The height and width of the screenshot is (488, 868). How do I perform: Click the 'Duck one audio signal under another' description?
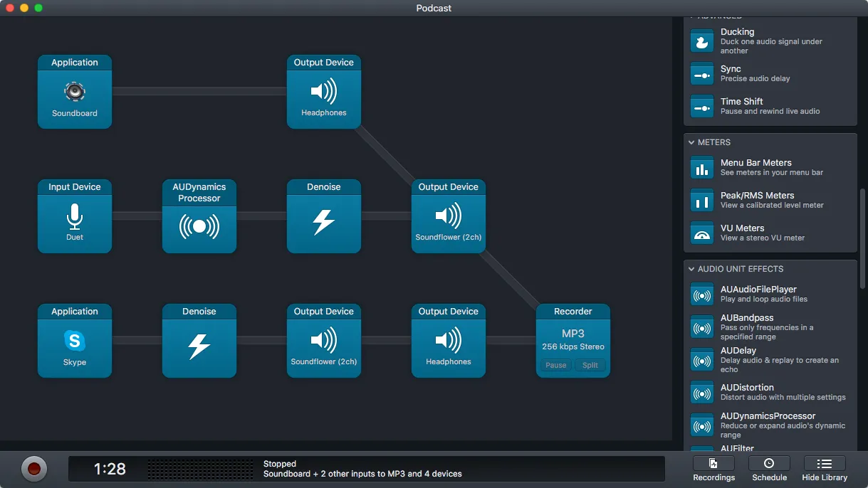point(771,46)
